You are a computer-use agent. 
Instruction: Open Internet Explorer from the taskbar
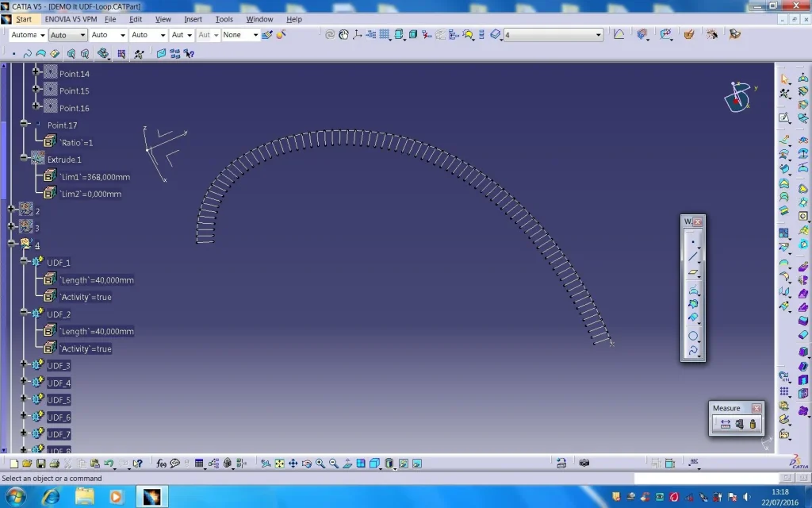tap(51, 497)
